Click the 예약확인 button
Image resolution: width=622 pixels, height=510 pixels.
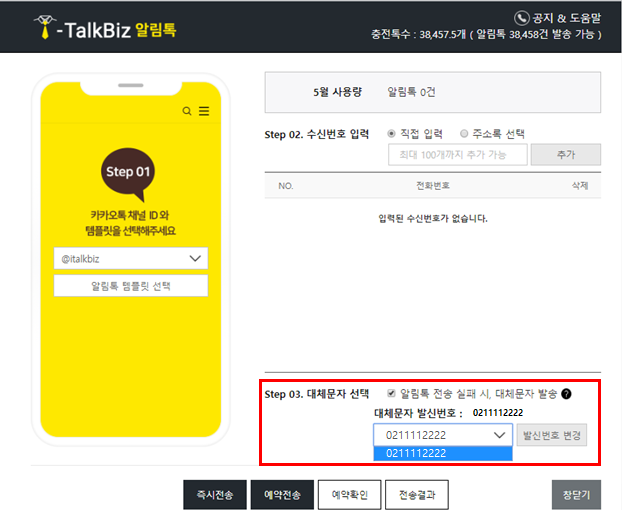[349, 495]
